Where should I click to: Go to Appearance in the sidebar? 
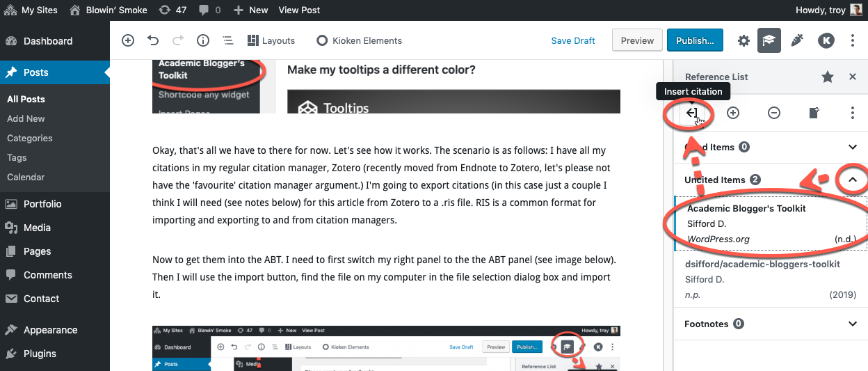coord(50,330)
